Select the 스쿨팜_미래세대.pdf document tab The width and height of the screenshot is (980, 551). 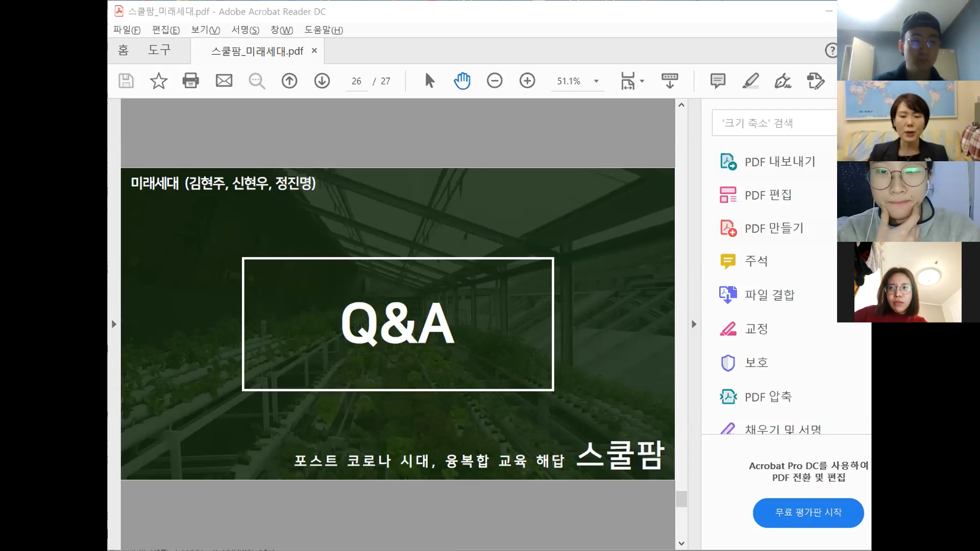pyautogui.click(x=257, y=51)
